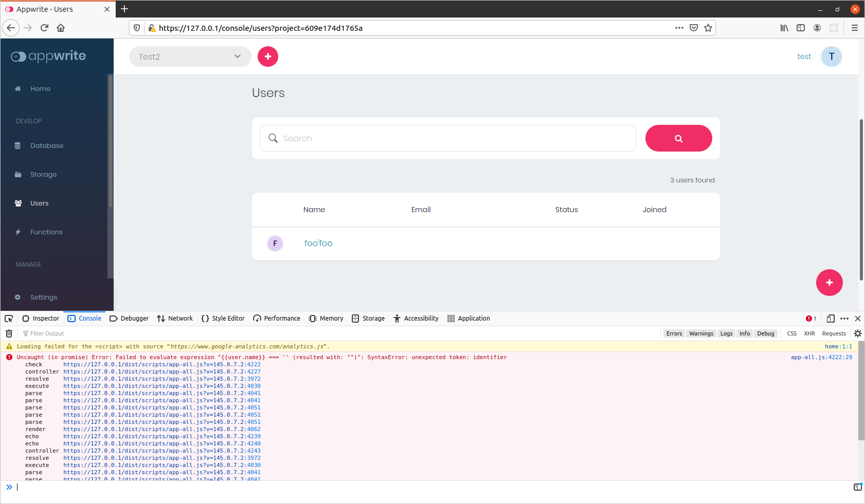
Task: Open the Test2 project dropdown
Action: click(190, 57)
